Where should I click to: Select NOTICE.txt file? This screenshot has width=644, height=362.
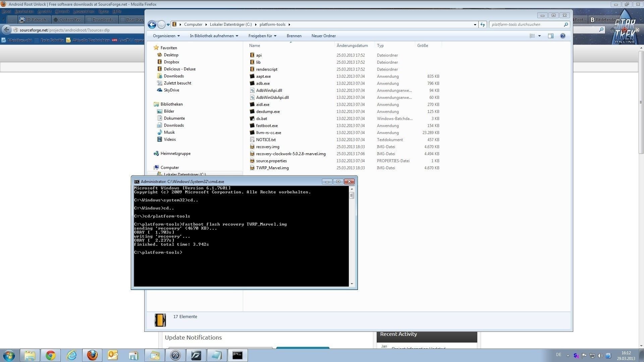point(266,140)
